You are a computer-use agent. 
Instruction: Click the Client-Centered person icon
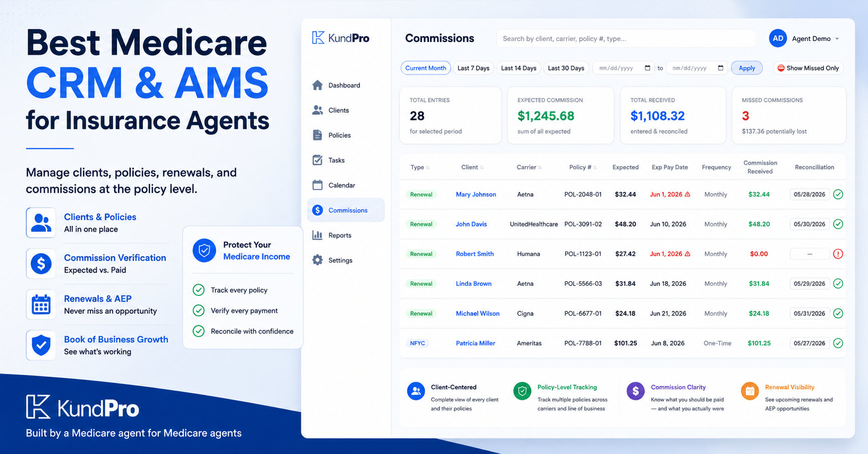click(x=416, y=391)
